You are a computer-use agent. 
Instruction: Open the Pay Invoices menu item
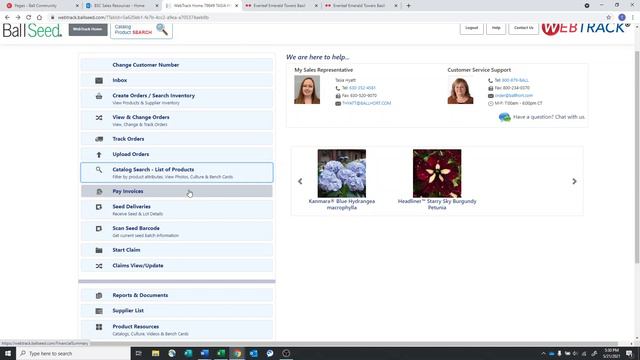click(177, 191)
